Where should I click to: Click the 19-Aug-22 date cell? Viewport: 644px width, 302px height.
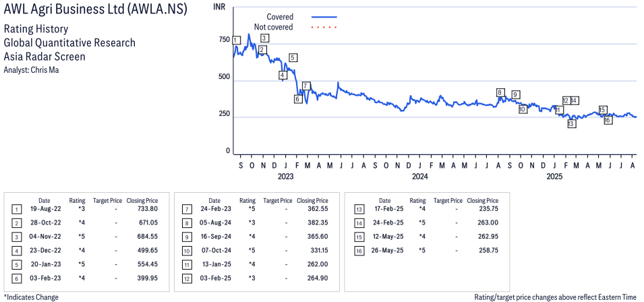click(45, 209)
